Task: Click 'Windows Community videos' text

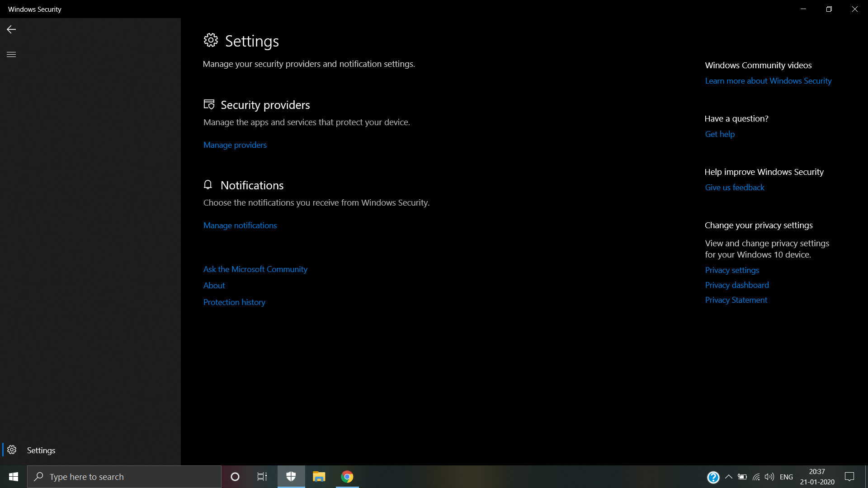Action: 759,65
